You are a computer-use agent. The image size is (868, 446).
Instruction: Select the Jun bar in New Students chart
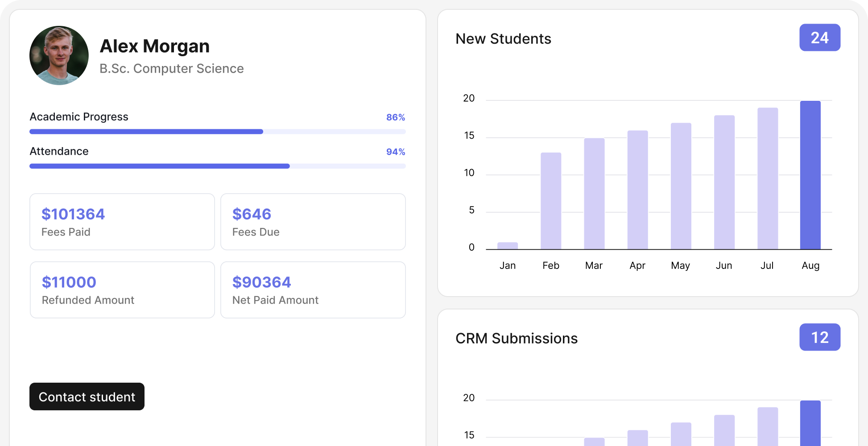pyautogui.click(x=724, y=182)
